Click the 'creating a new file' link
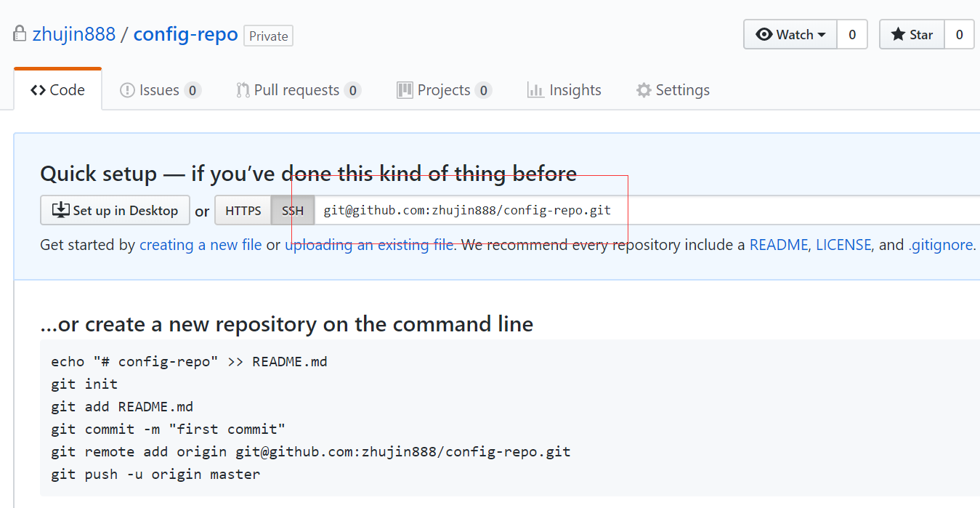The width and height of the screenshot is (980, 508). (201, 245)
